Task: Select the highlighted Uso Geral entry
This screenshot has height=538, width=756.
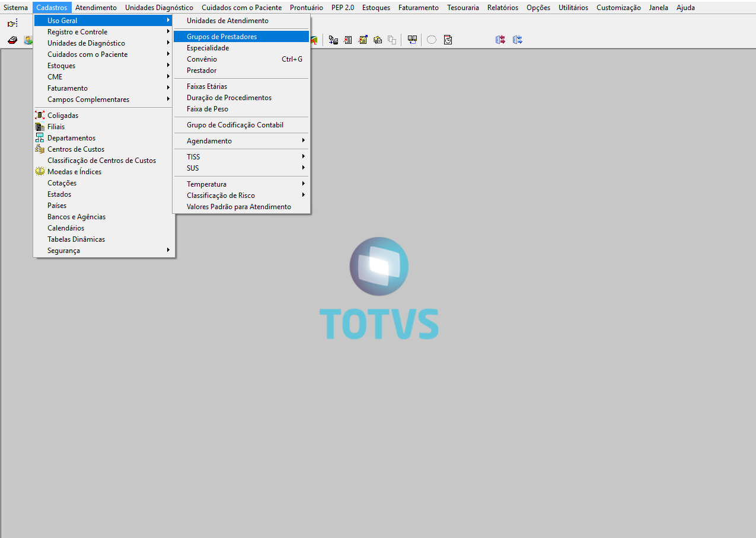Action: [104, 21]
